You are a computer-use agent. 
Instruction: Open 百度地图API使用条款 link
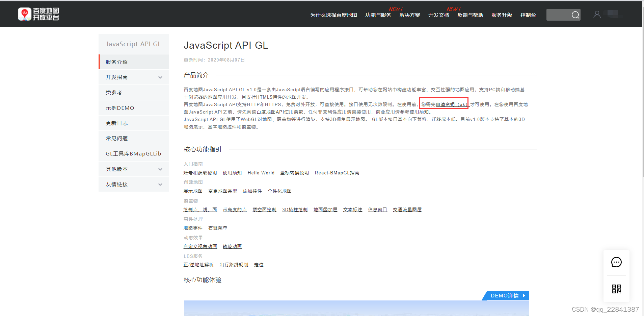pyautogui.click(x=280, y=112)
